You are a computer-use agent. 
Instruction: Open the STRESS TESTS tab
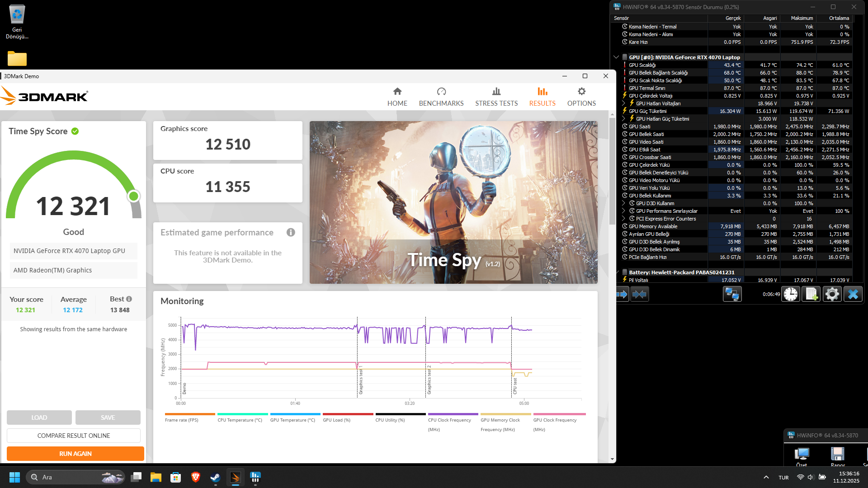click(496, 97)
